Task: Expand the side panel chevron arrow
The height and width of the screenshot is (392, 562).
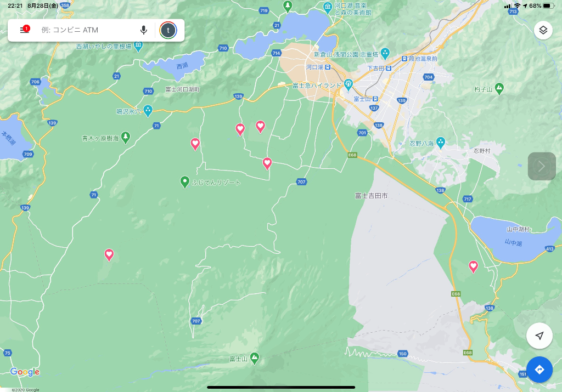Action: click(542, 166)
